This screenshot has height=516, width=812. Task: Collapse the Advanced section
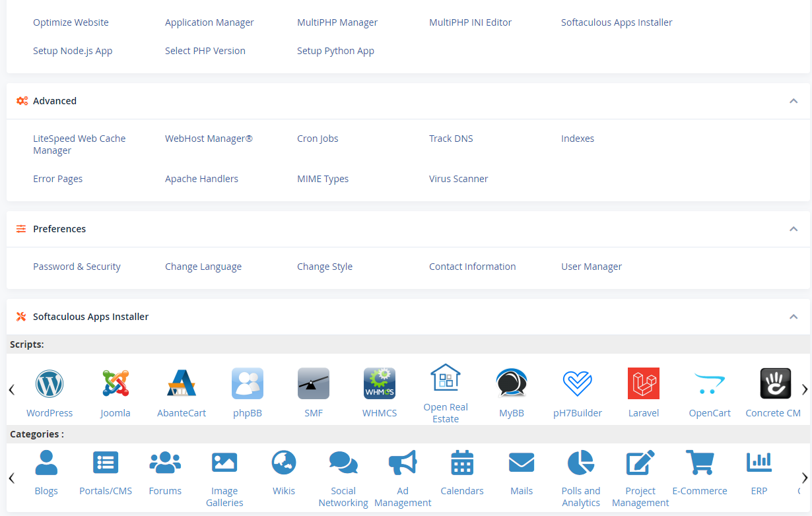click(x=794, y=101)
